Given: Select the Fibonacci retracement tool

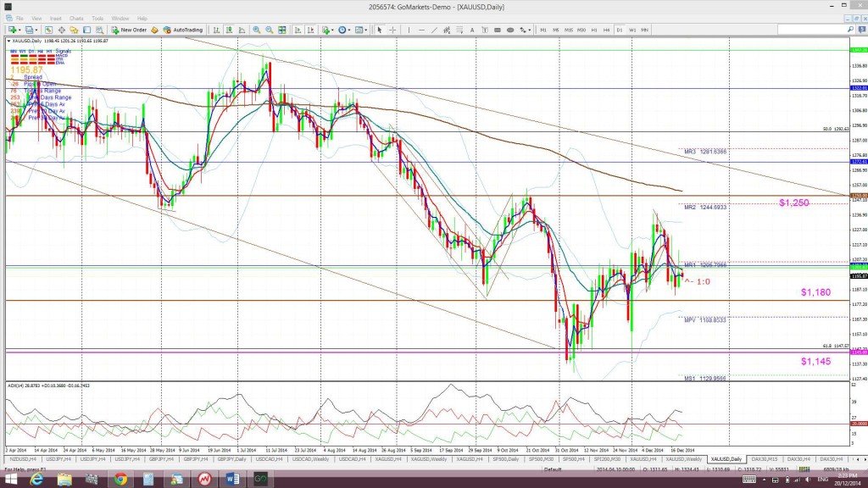Looking at the screenshot, I should click(x=459, y=30).
